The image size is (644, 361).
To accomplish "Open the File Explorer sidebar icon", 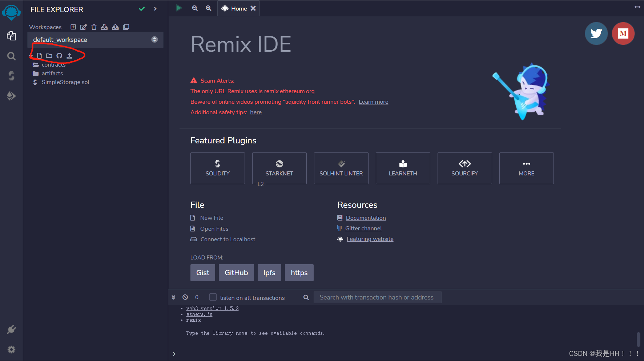I will [11, 36].
